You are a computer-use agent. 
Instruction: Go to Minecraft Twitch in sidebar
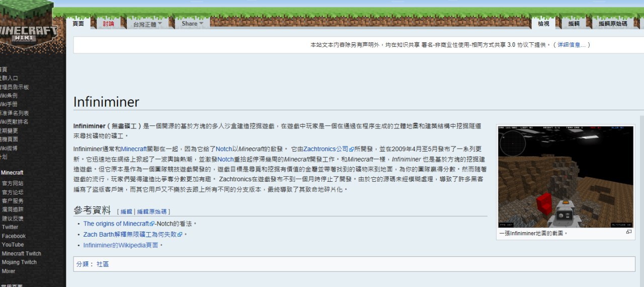pos(21,254)
